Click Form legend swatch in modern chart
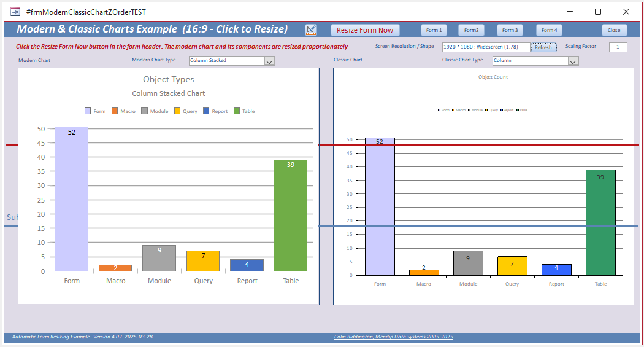This screenshot has width=644, height=347. [x=88, y=111]
